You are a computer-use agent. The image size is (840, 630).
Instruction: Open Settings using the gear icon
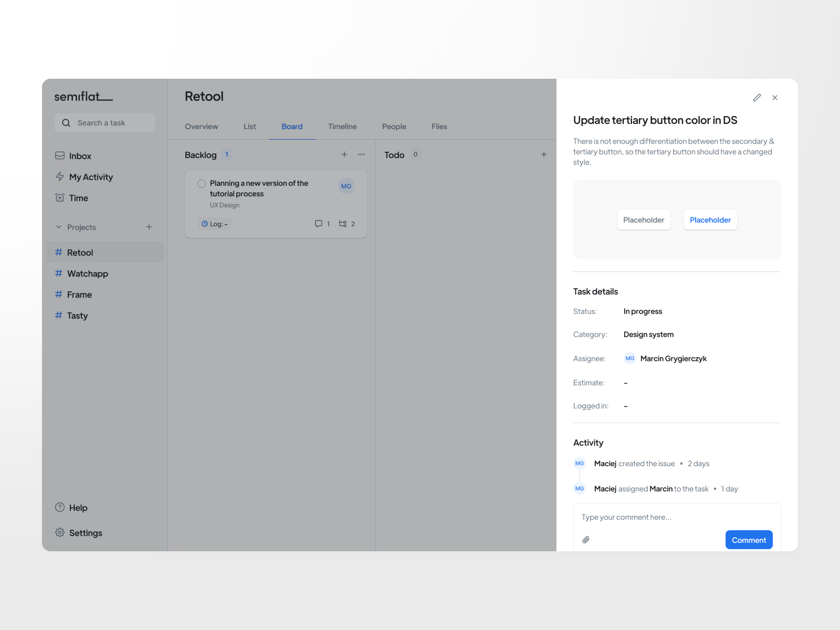click(x=59, y=532)
